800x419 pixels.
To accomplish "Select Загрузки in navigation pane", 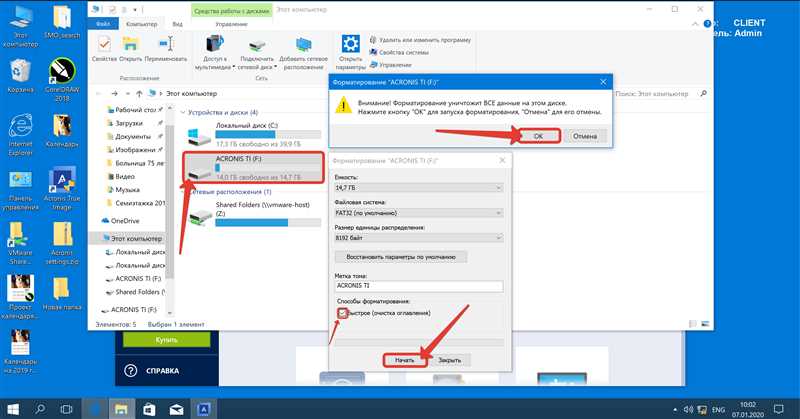I will coord(129,123).
